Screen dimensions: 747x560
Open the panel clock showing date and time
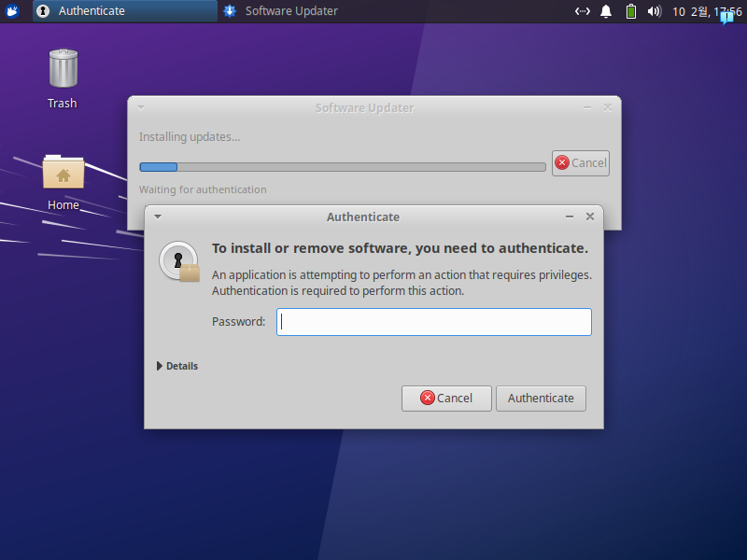(x=707, y=11)
